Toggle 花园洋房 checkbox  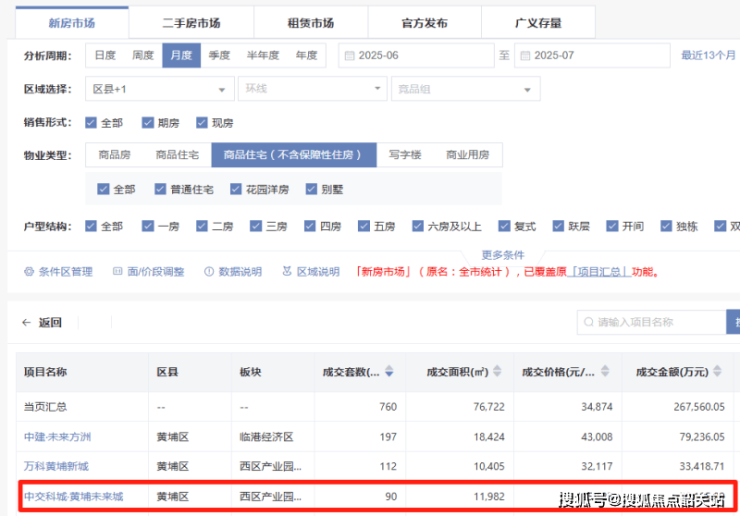236,189
